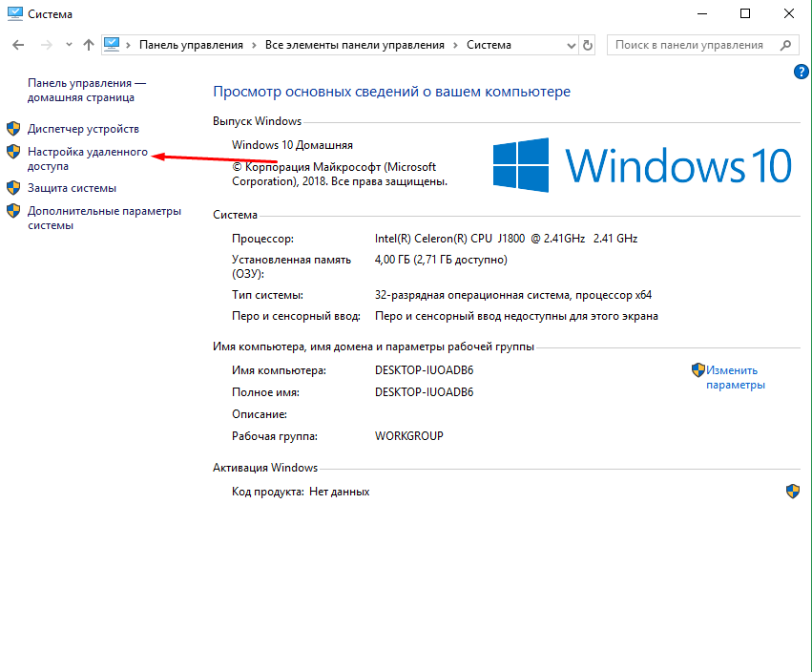
Task: Click the shield icon in the Windows activation row
Action: click(x=792, y=492)
